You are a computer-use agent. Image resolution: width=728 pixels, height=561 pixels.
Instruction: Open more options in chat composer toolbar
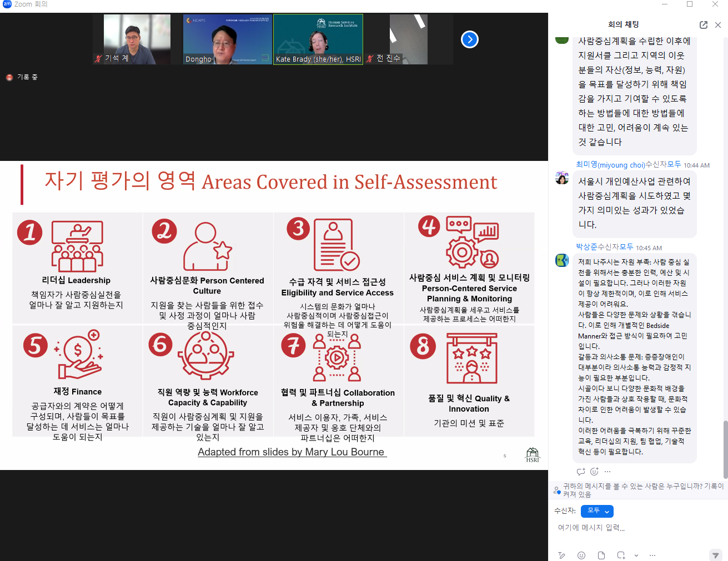tap(652, 555)
